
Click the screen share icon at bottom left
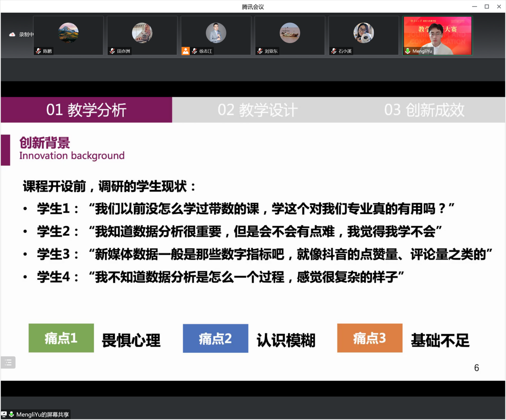point(4,414)
